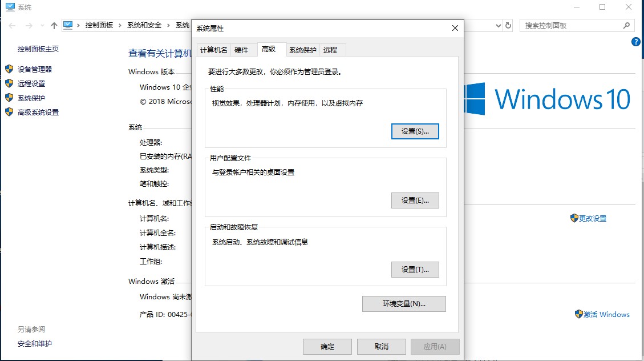This screenshot has height=361, width=644.
Task: Open startup and recovery 设置(T) button
Action: [415, 269]
